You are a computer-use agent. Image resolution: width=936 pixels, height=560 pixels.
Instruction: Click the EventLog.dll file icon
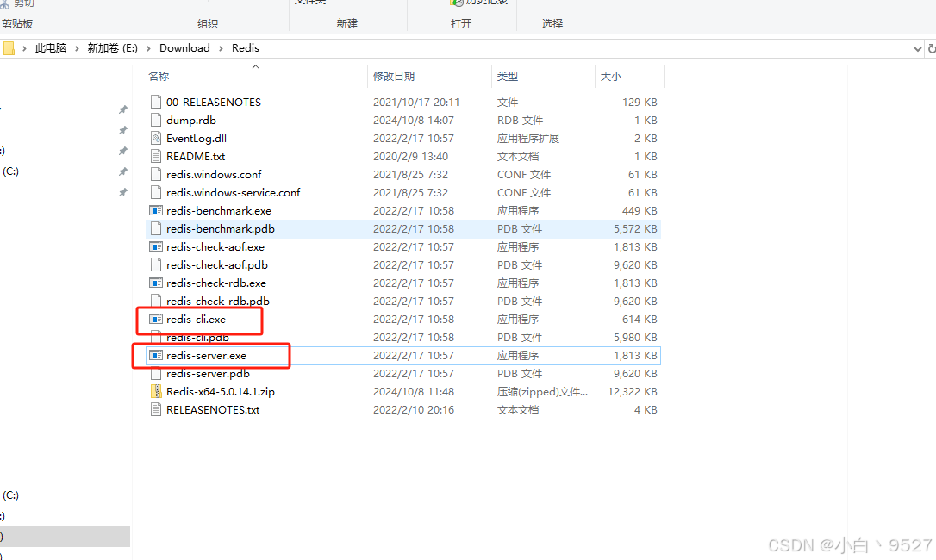tap(156, 139)
